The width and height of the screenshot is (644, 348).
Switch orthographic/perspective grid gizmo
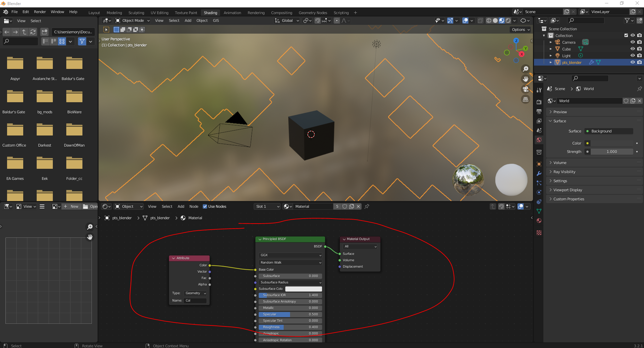(526, 99)
